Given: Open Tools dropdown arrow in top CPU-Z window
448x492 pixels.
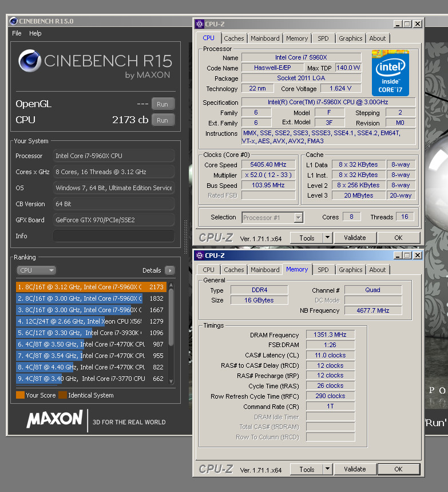Looking at the screenshot, I should (x=328, y=238).
